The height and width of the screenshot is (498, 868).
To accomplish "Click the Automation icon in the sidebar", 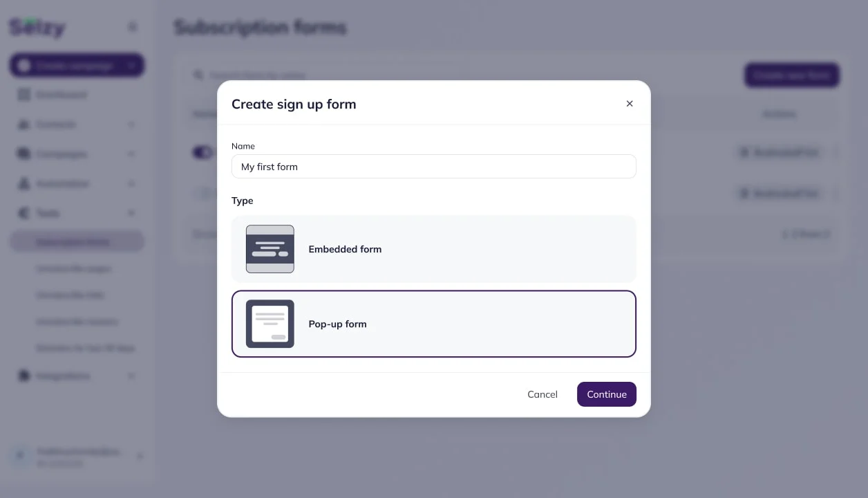I will coord(24,184).
